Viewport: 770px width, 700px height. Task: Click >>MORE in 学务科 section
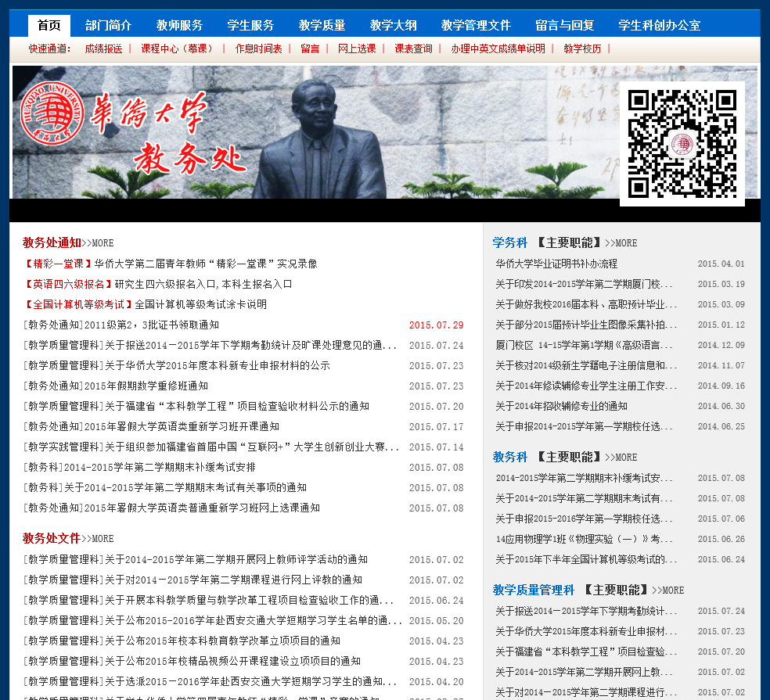pos(621,243)
